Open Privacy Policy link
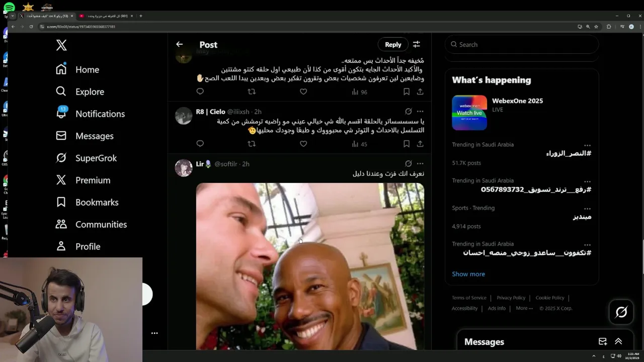The image size is (644, 362). click(x=511, y=298)
